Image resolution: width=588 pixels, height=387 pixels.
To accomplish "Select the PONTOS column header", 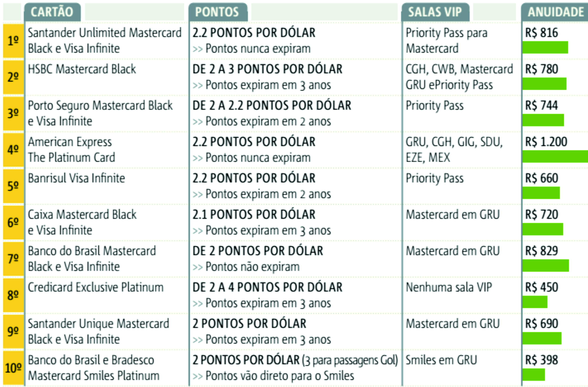I will 218,12.
